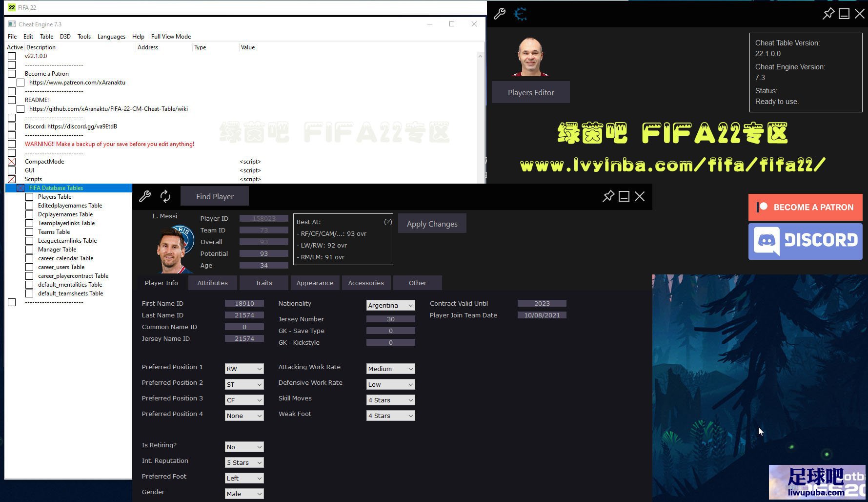
Task: Click Apply Changes button
Action: (x=432, y=224)
